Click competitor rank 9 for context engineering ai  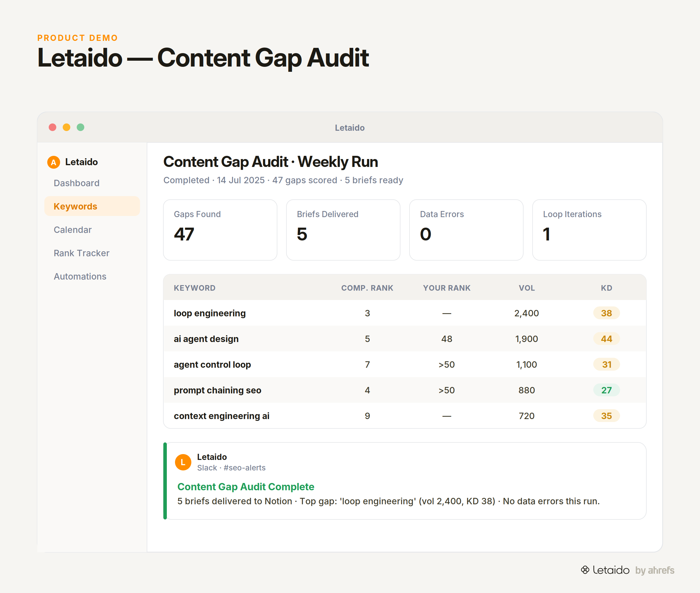click(367, 416)
